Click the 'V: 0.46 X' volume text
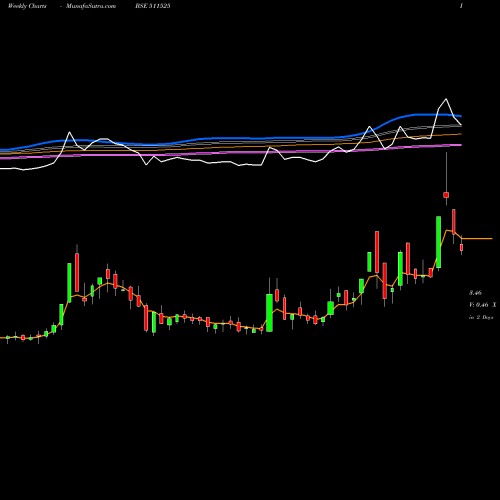The width and height of the screenshot is (500, 500). pyautogui.click(x=482, y=305)
